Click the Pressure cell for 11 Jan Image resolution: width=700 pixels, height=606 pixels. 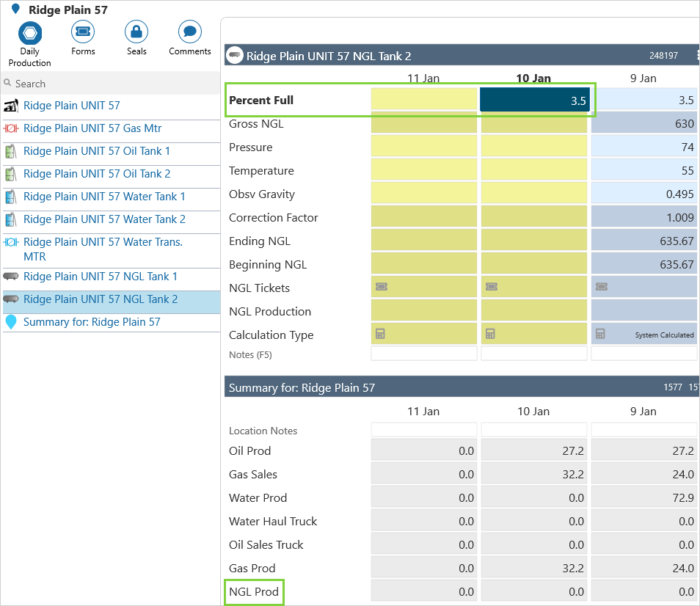[424, 147]
